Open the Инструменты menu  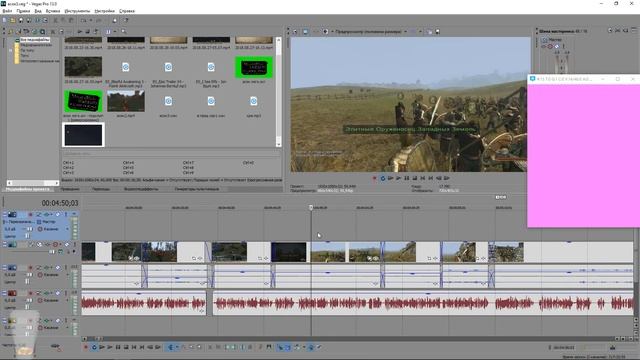(77, 11)
